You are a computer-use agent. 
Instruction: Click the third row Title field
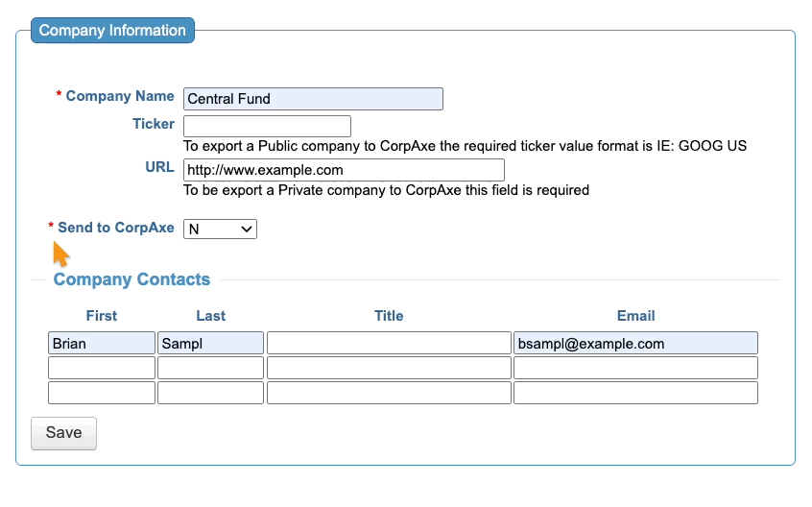pos(389,393)
